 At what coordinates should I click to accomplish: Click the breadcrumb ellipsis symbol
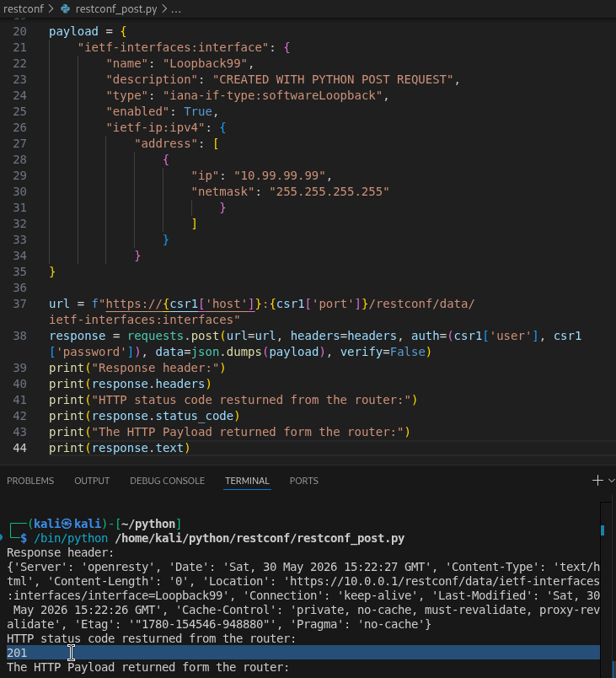176,8
